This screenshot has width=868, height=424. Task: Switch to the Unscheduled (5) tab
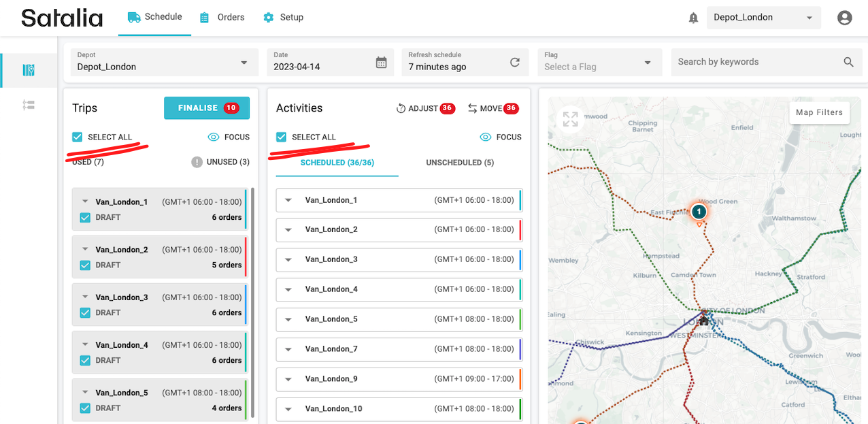click(x=460, y=163)
